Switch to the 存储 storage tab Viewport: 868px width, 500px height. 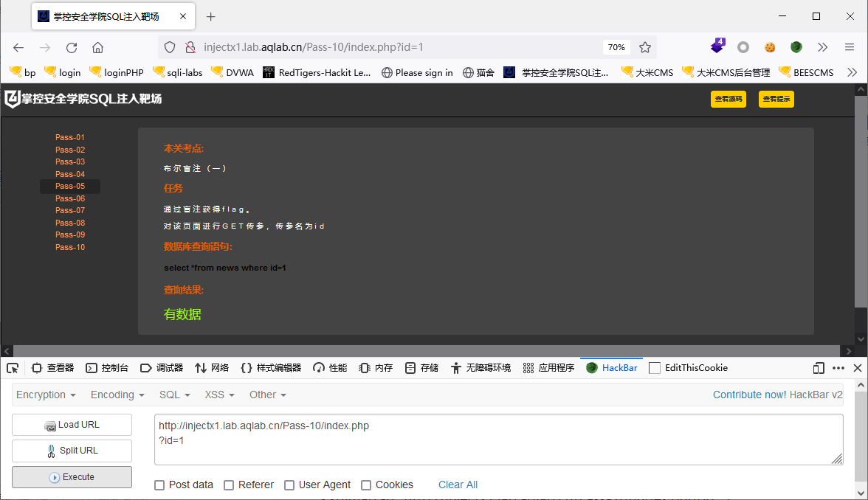(421, 368)
